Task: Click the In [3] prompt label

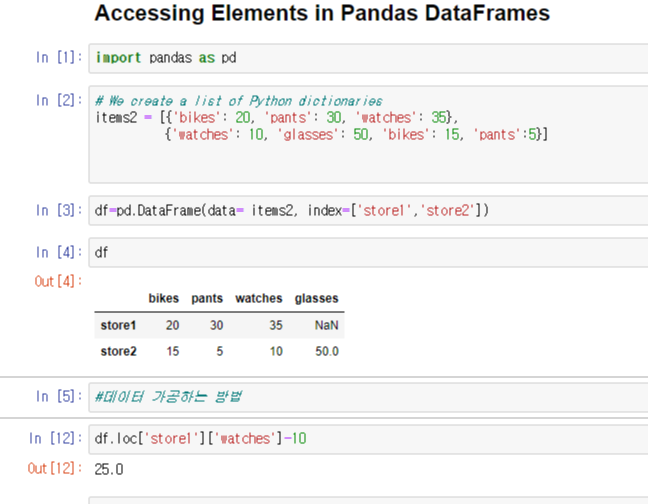Action: tap(59, 210)
